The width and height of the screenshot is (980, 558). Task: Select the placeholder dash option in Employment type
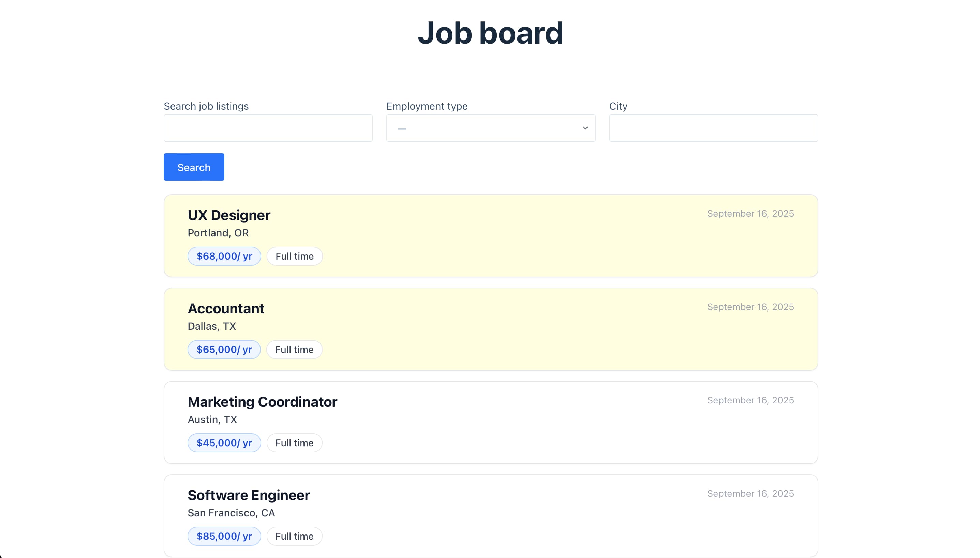[x=402, y=129]
